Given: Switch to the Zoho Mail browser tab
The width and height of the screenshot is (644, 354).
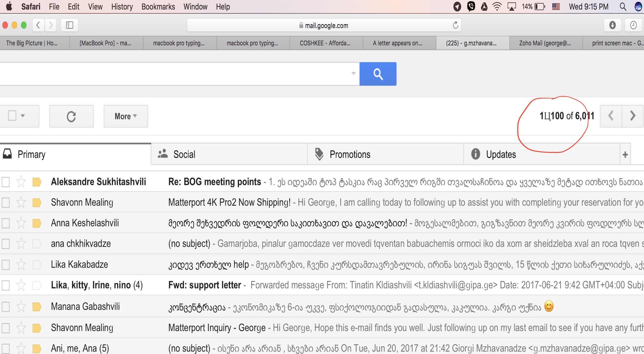Looking at the screenshot, I should (x=545, y=43).
